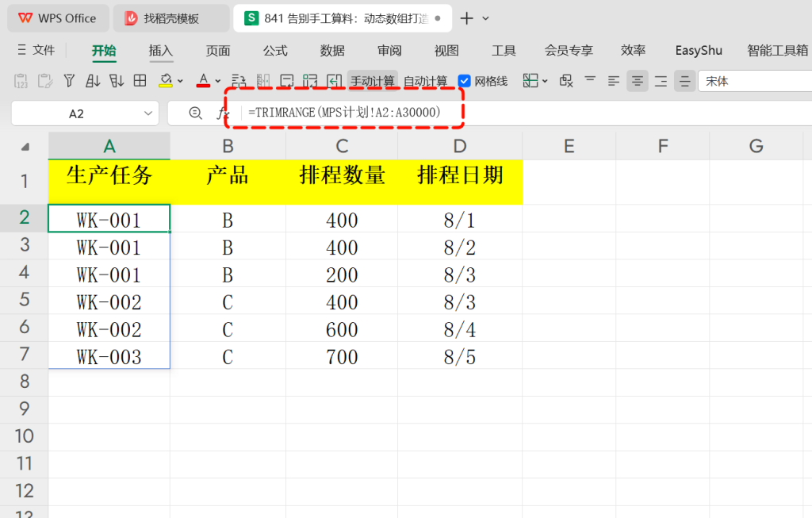Click cell containing 生产任务
This screenshot has width=812, height=518.
tap(109, 182)
